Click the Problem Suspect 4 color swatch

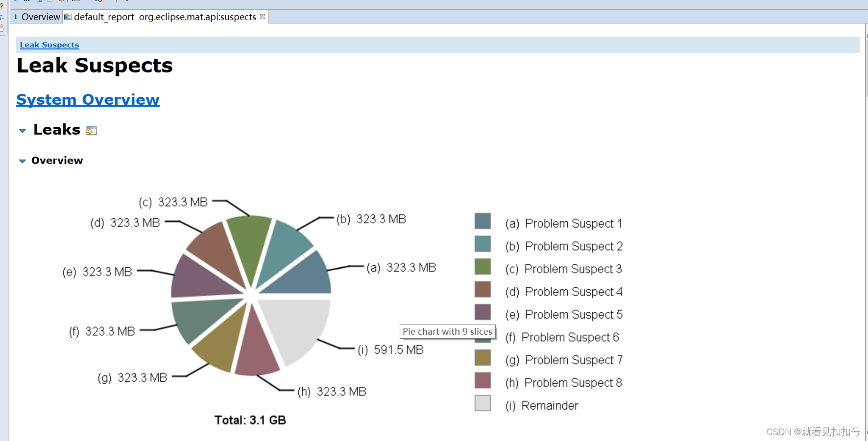(482, 289)
